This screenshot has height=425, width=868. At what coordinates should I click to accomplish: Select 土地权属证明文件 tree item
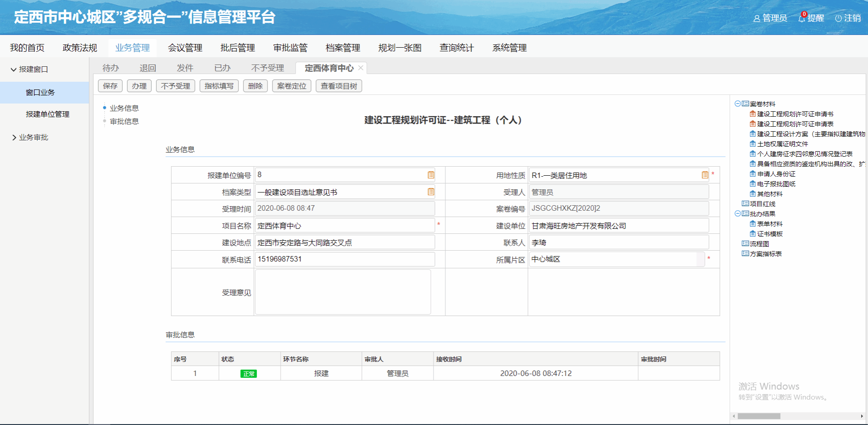[x=783, y=144]
